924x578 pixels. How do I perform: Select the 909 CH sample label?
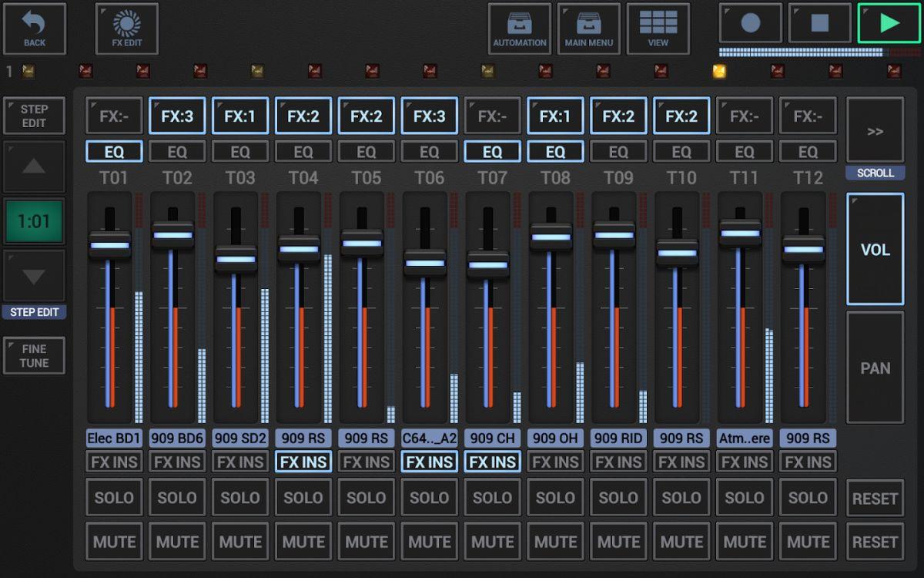[493, 438]
